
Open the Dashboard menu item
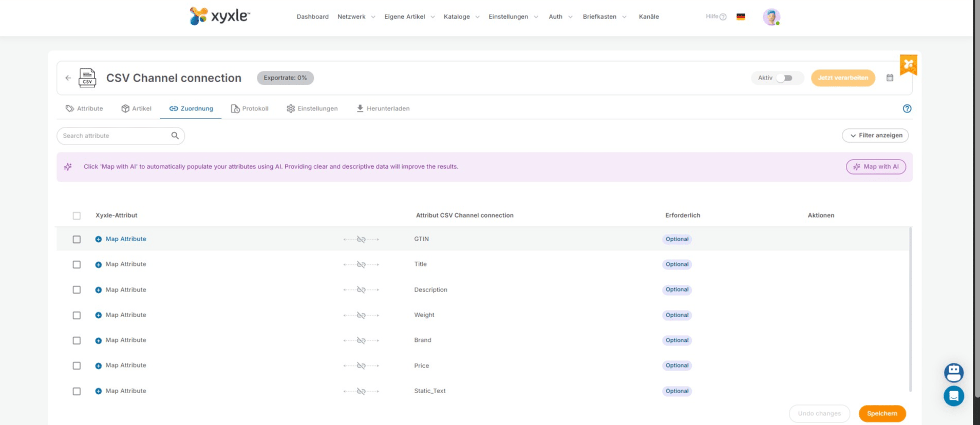click(x=312, y=17)
